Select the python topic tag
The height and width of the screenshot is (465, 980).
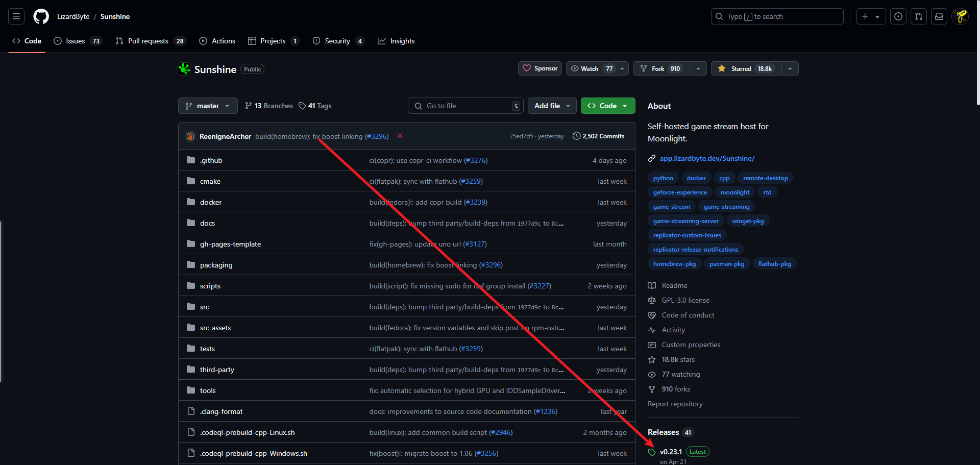pyautogui.click(x=663, y=178)
